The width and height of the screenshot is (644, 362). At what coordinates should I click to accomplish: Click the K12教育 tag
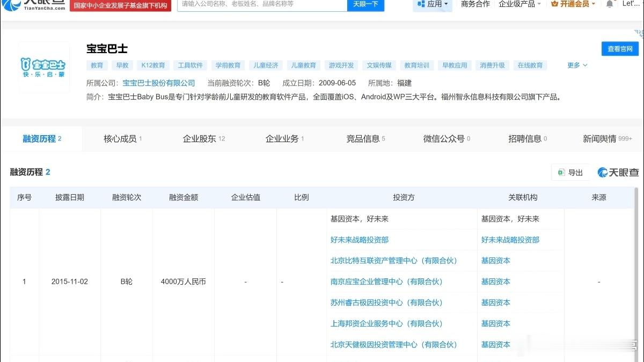coord(153,65)
